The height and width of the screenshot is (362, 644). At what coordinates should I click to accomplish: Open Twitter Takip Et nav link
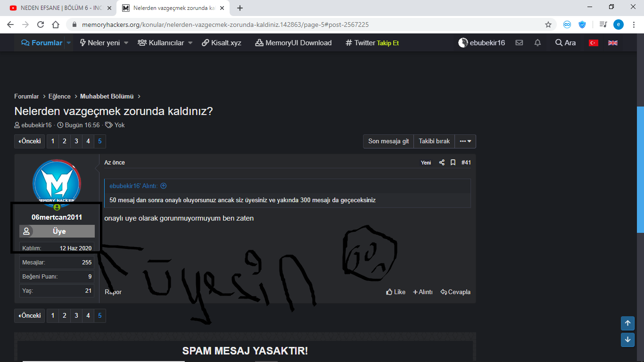tap(372, 42)
